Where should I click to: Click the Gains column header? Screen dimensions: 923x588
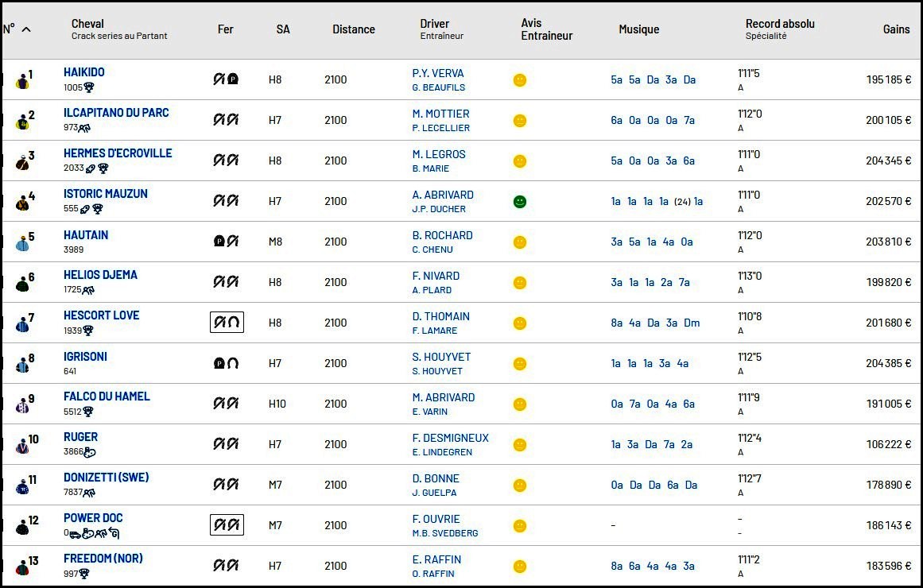(896, 29)
